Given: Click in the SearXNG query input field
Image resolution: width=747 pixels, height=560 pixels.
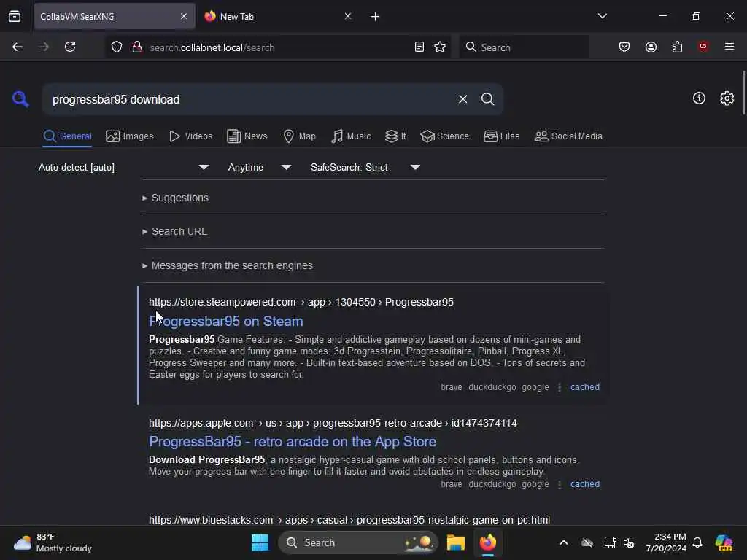Looking at the screenshot, I should 248,99.
